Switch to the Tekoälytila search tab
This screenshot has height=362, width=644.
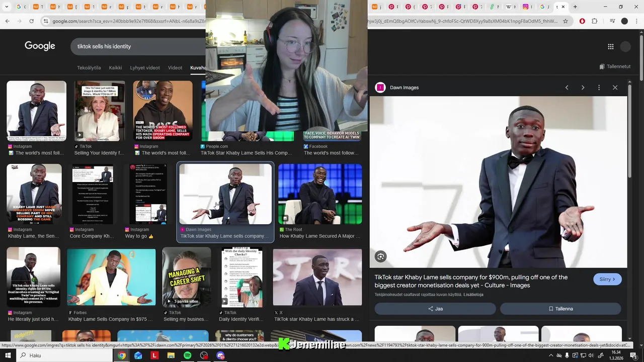pos(89,68)
